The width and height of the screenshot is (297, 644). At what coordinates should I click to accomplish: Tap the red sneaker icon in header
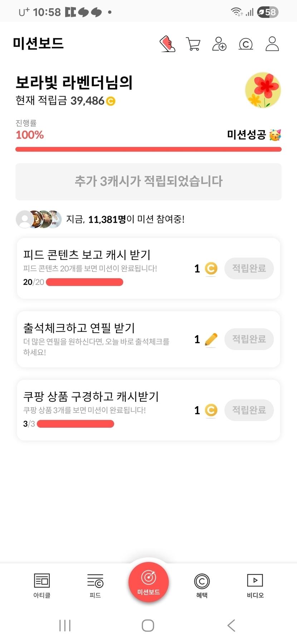[167, 44]
